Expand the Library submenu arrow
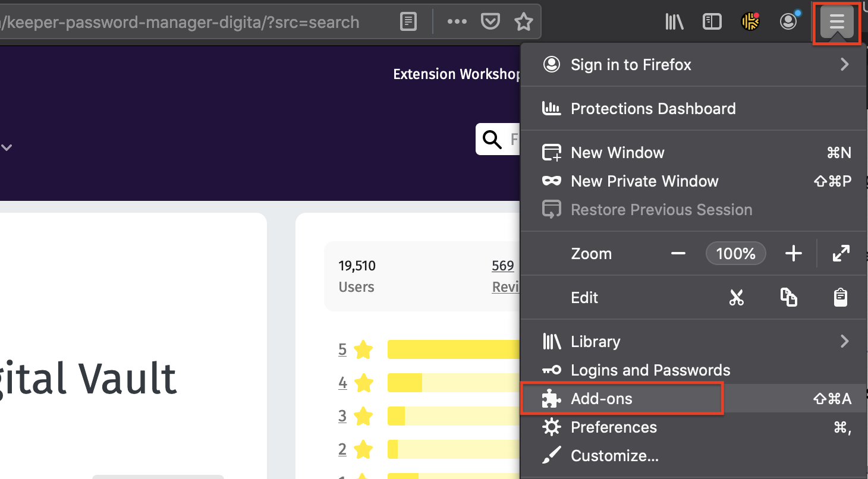868x479 pixels. click(x=844, y=341)
